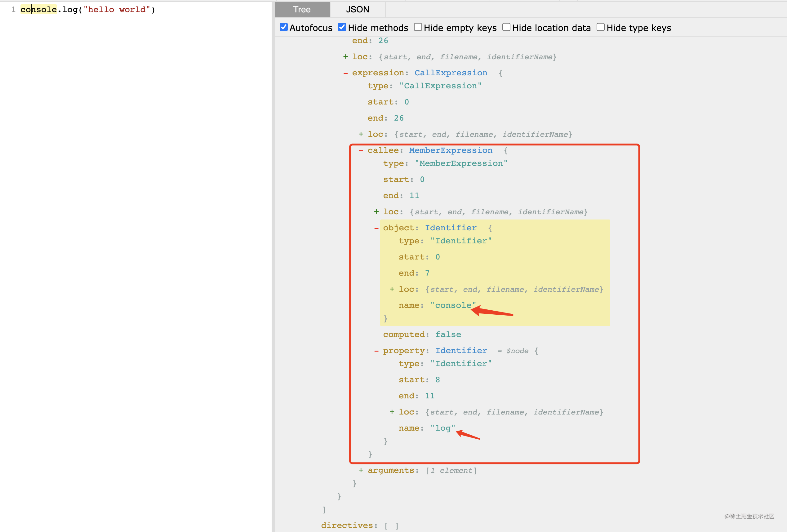Viewport: 787px width, 532px height.
Task: Enable the Hide location data checkbox
Action: pos(506,27)
